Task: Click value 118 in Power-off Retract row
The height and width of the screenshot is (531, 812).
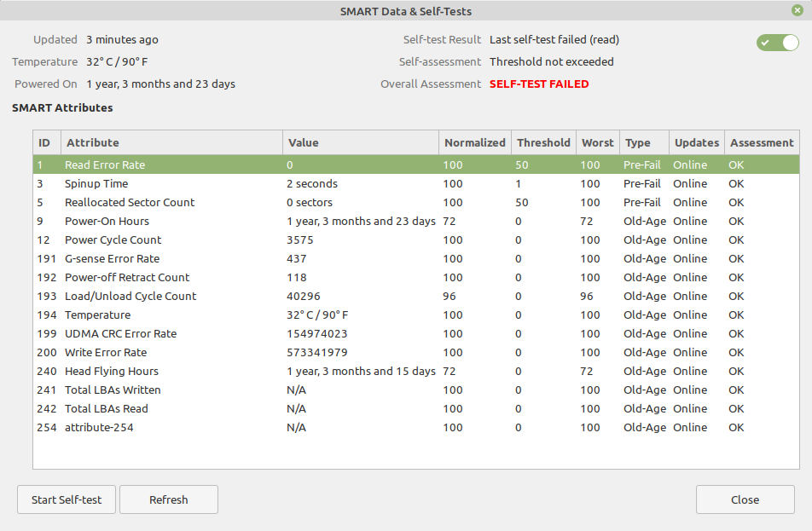Action: pos(297,277)
